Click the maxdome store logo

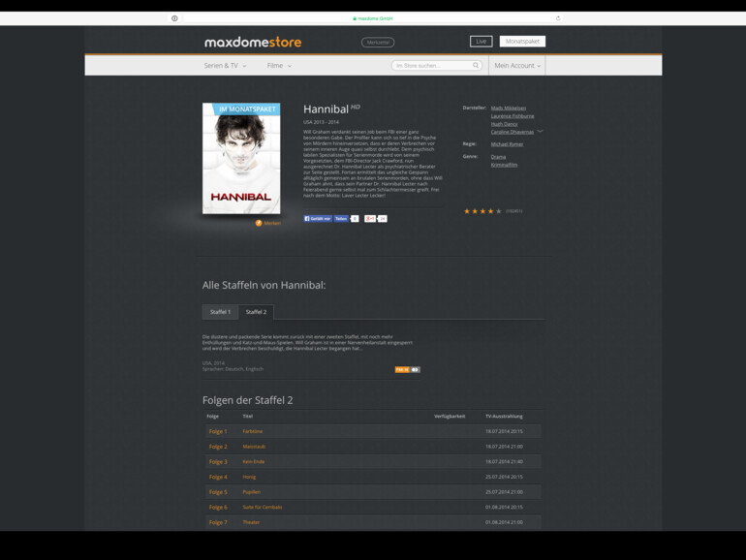pyautogui.click(x=253, y=43)
